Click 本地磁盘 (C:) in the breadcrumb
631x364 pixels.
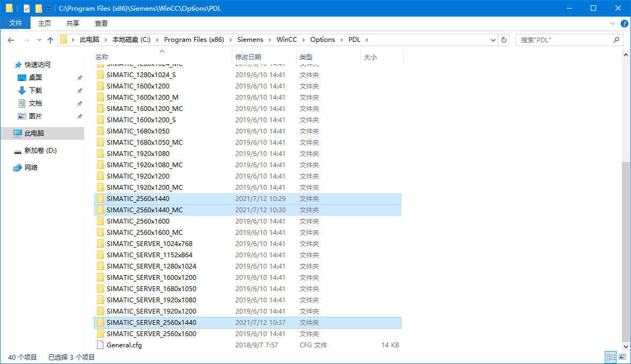131,40
